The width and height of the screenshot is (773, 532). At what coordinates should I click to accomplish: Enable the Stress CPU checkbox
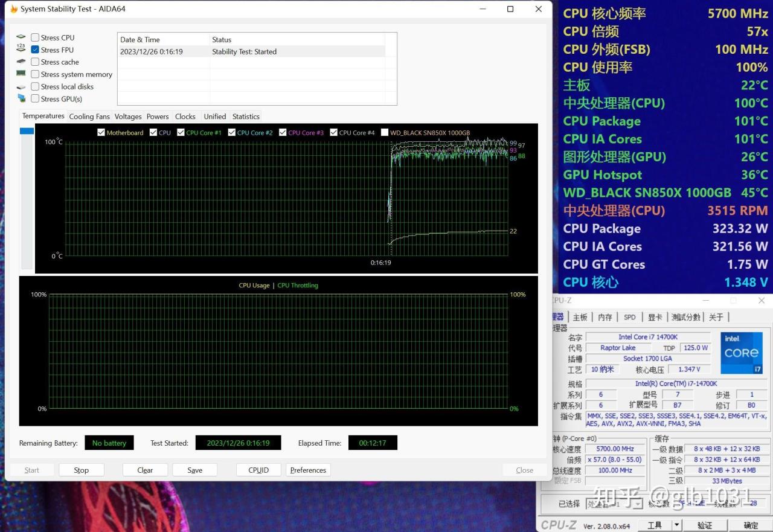tap(35, 37)
